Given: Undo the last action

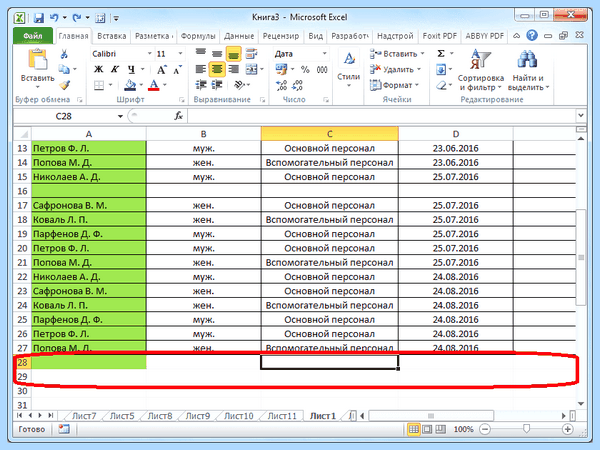Looking at the screenshot, I should 54,18.
